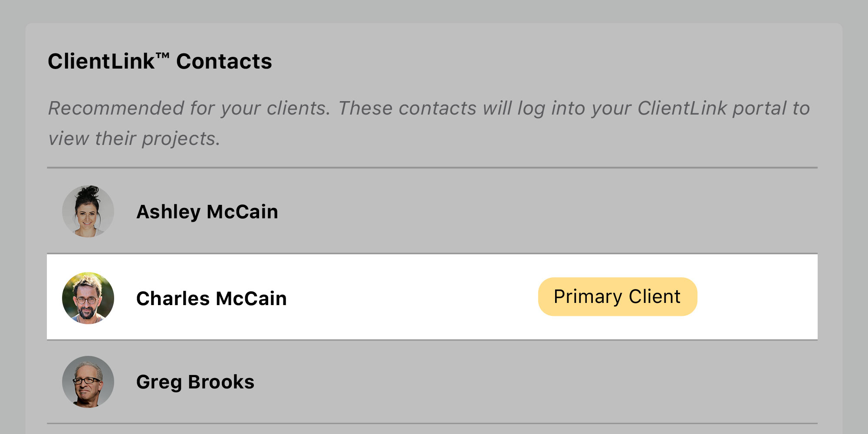Click the ClientLink Contacts heading
The width and height of the screenshot is (868, 434).
click(x=161, y=61)
